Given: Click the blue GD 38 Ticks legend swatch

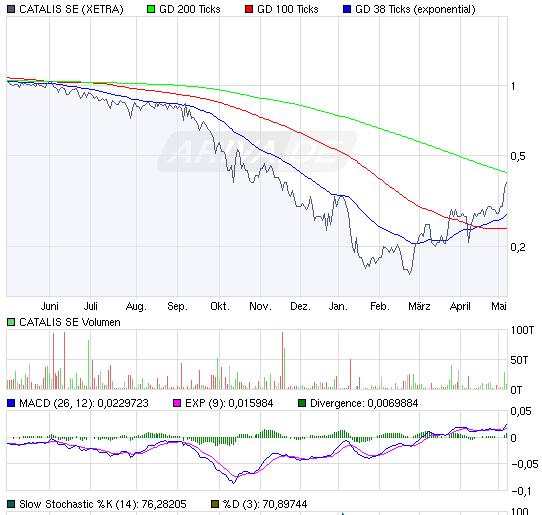Looking at the screenshot, I should point(347,9).
